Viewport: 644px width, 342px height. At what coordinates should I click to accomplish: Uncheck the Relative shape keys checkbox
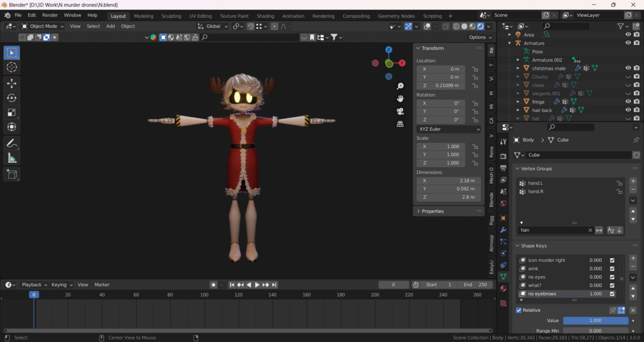pyautogui.click(x=519, y=310)
